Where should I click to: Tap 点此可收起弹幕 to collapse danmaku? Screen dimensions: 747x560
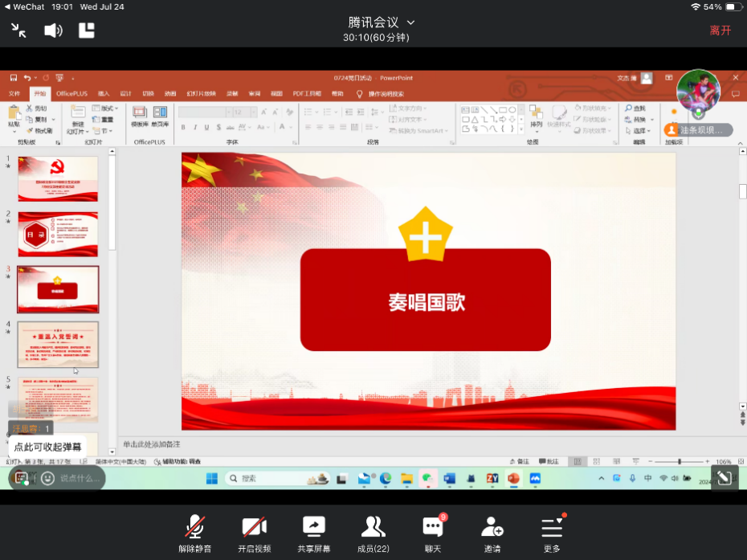(x=47, y=447)
